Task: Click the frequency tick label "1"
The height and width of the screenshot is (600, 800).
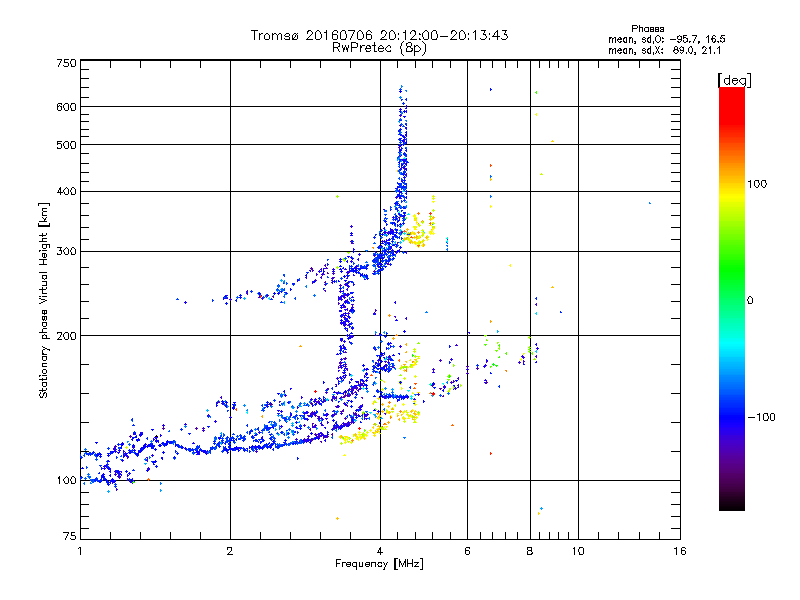Action: tap(80, 551)
